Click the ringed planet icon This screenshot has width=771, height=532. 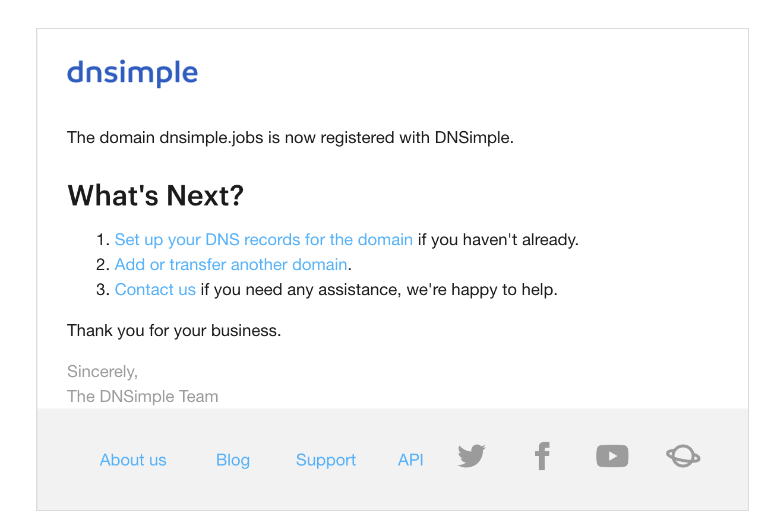coord(683,457)
